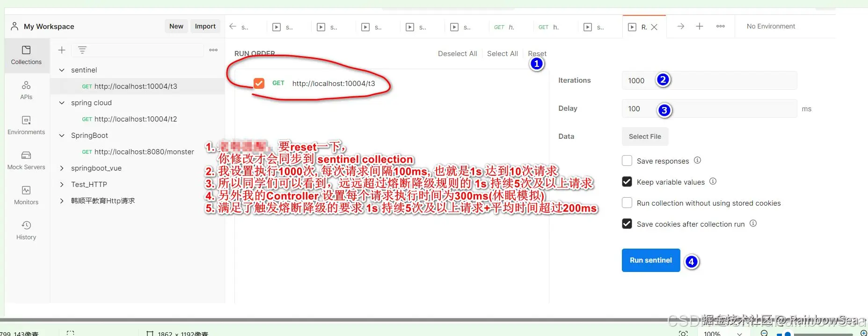Click Reset in run order
This screenshot has height=336, width=868.
[x=537, y=54]
